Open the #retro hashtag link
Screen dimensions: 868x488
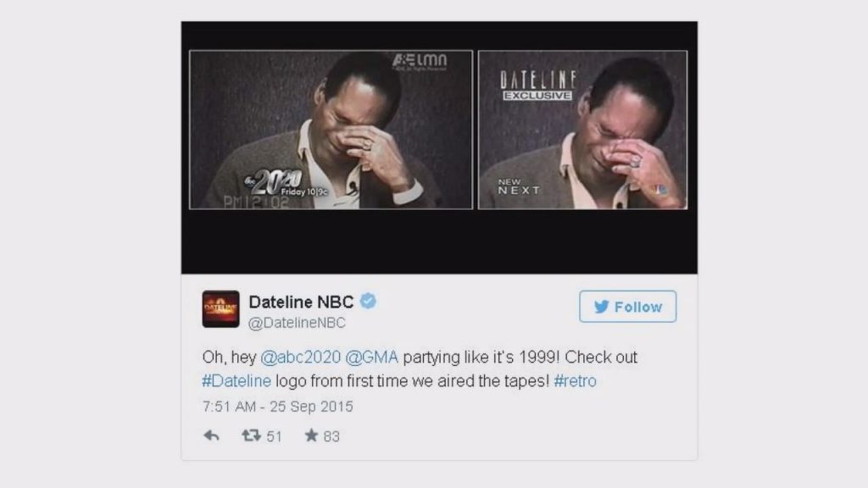coord(576,381)
